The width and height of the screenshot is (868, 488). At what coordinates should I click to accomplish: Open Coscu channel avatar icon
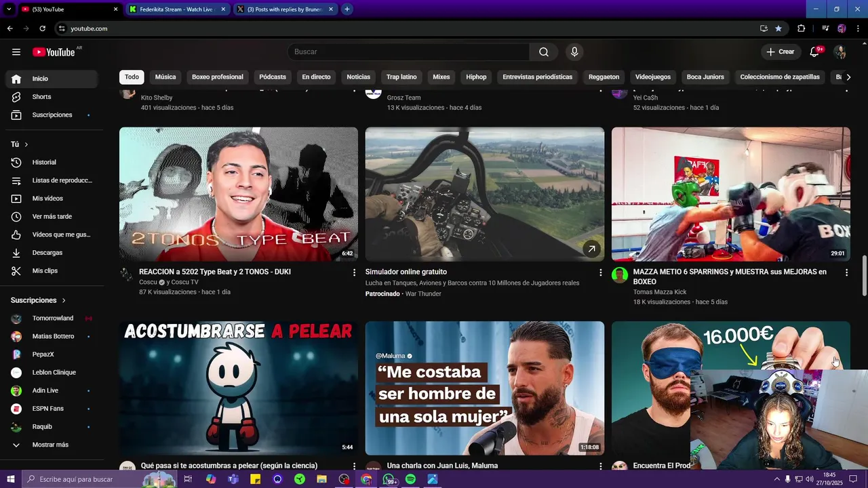(x=127, y=274)
